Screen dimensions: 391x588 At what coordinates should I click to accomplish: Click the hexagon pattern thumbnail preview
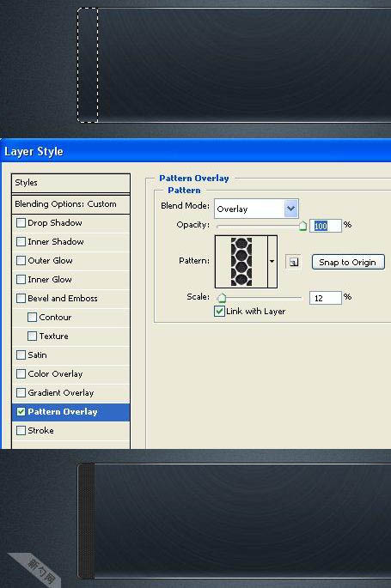pyautogui.click(x=241, y=261)
